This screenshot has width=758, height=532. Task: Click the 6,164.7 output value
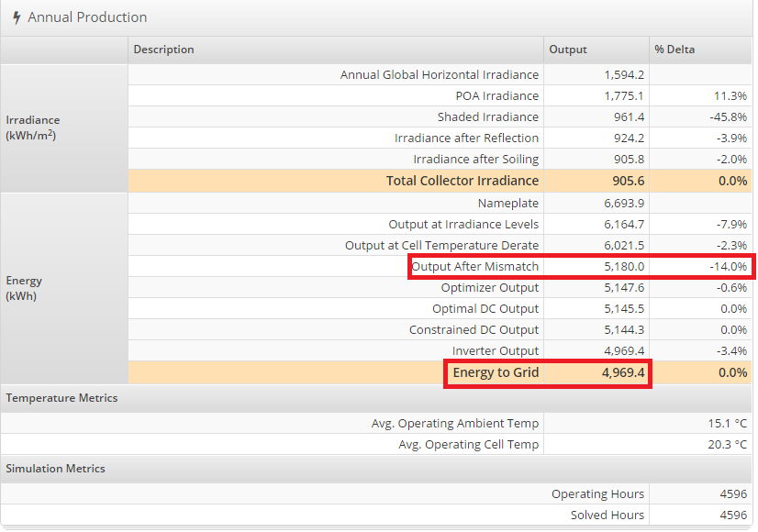[x=624, y=224]
